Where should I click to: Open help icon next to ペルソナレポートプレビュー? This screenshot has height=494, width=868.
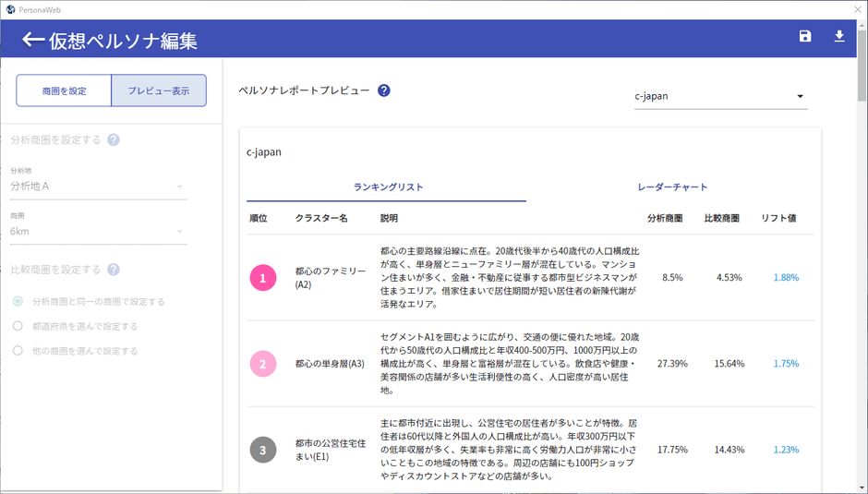[x=383, y=90]
